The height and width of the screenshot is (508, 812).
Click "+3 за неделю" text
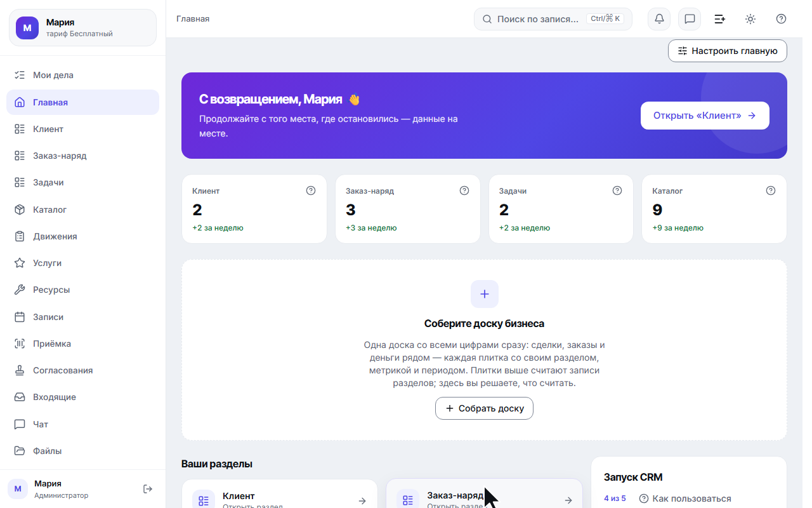click(371, 228)
